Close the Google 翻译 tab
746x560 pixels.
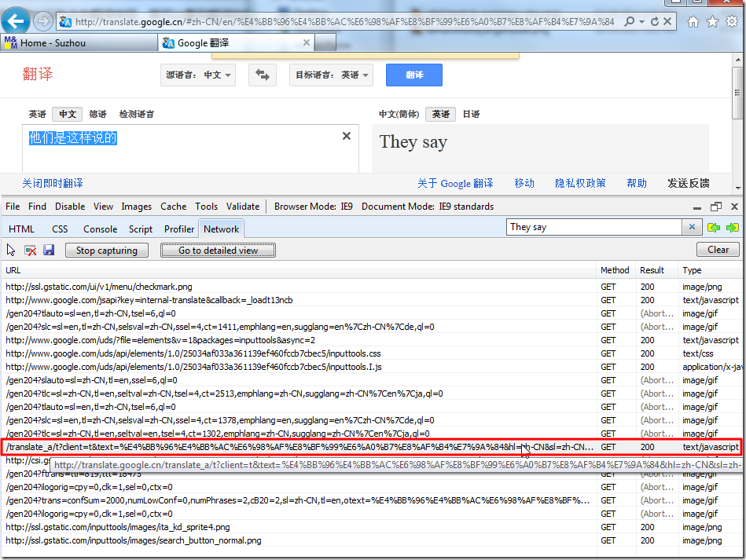307,42
